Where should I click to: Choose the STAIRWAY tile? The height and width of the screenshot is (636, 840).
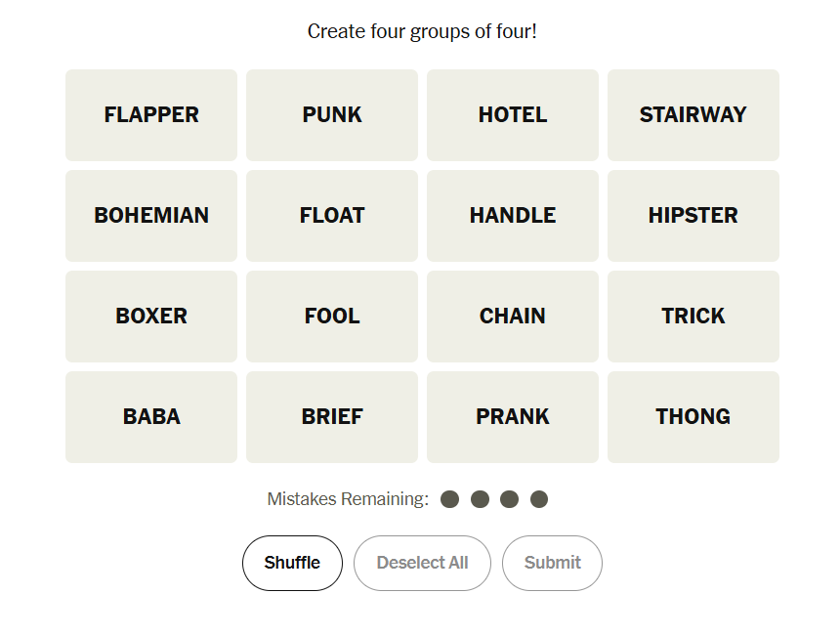tap(693, 115)
